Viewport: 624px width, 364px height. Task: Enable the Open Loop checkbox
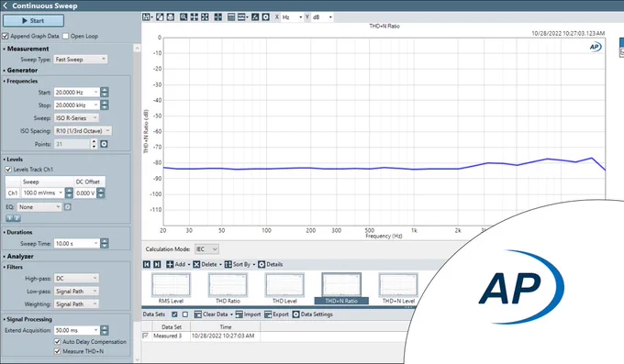66,36
